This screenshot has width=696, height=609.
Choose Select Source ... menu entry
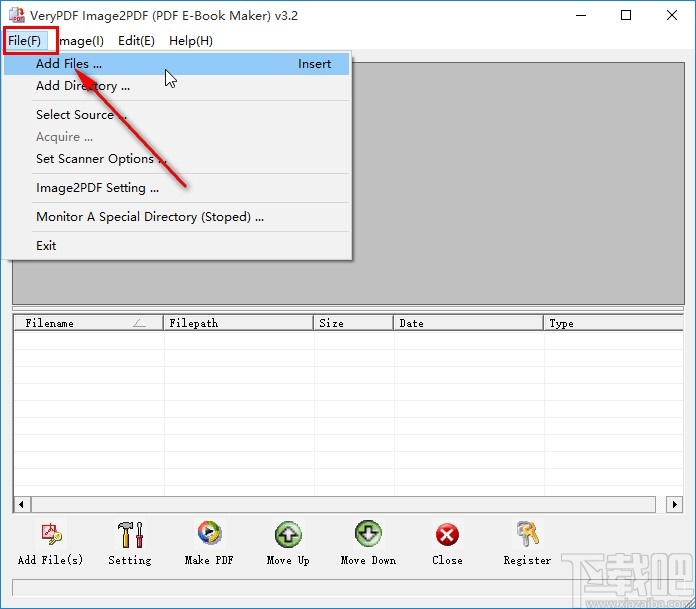[x=177, y=115]
